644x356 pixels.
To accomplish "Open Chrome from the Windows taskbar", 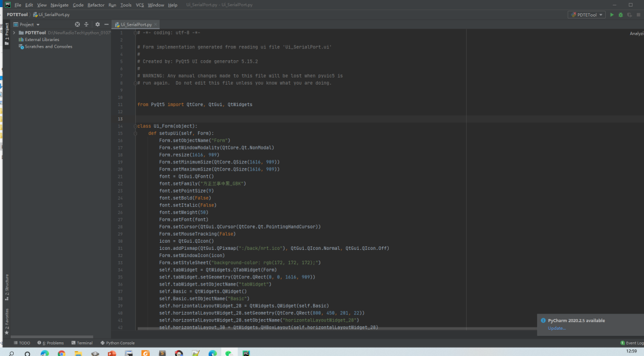I will (61, 353).
